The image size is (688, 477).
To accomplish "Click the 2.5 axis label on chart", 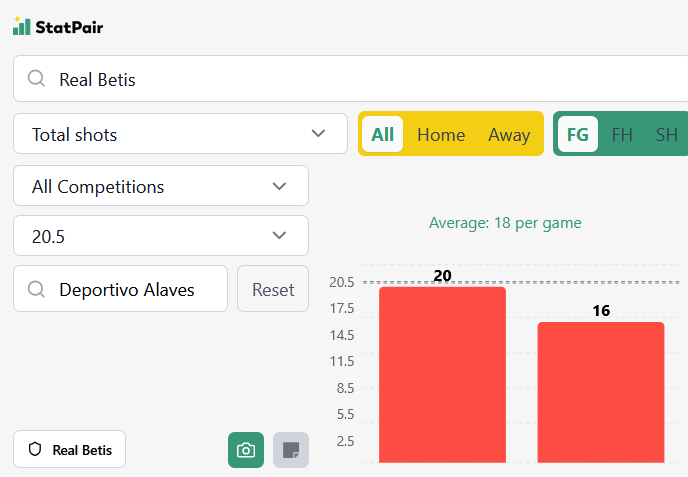I will point(345,441).
